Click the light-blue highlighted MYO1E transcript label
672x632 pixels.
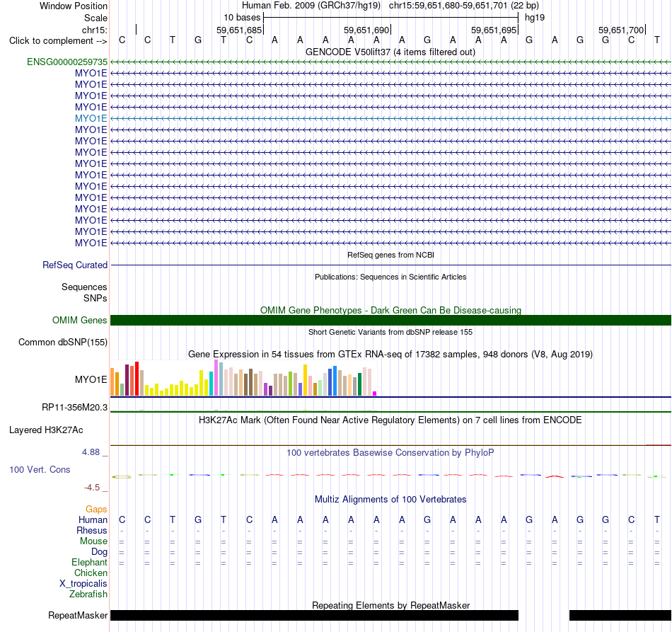tap(91, 118)
